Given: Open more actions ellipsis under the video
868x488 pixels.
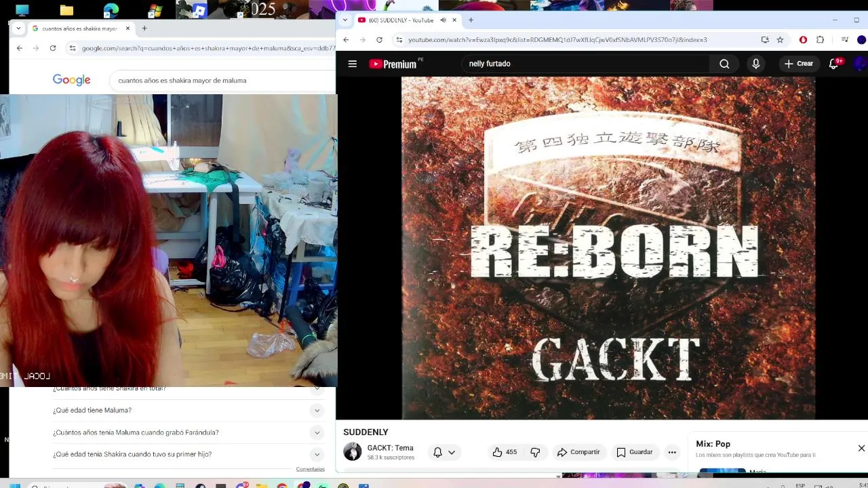Looking at the screenshot, I should tap(672, 452).
